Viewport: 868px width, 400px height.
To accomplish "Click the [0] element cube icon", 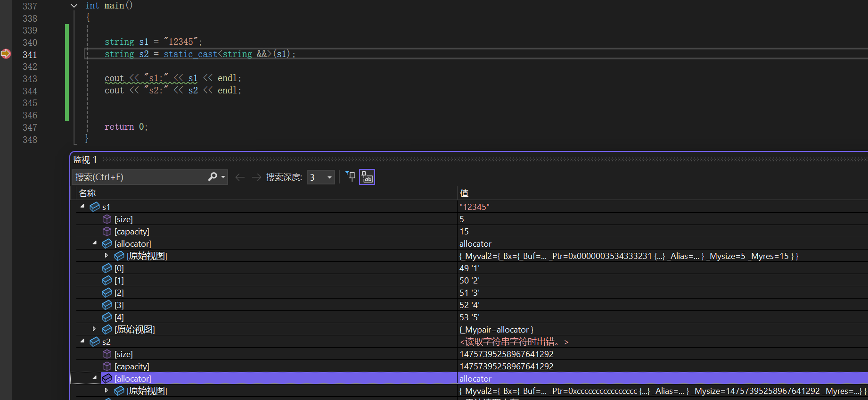I will (107, 268).
